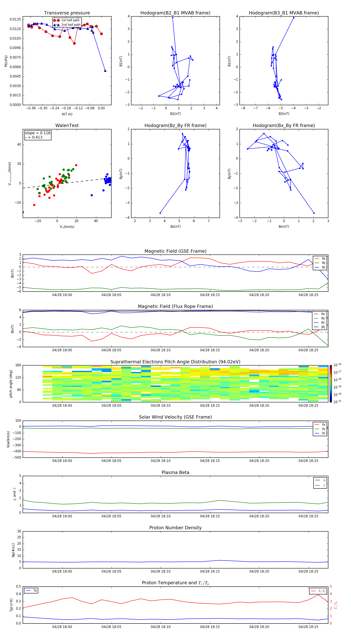Click the topmost point in B3_B1 hodogram

pos(293,18)
